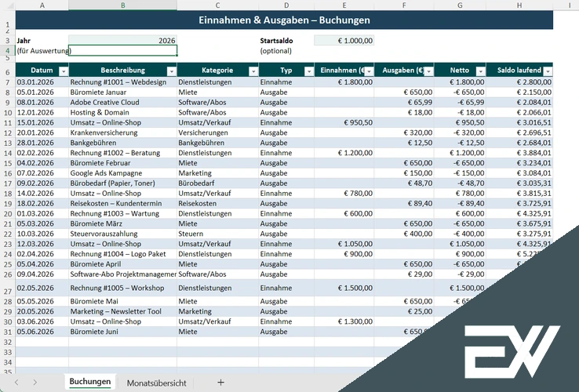Select the Buchungen sheet tab
This screenshot has height=392, width=579.
(89, 383)
